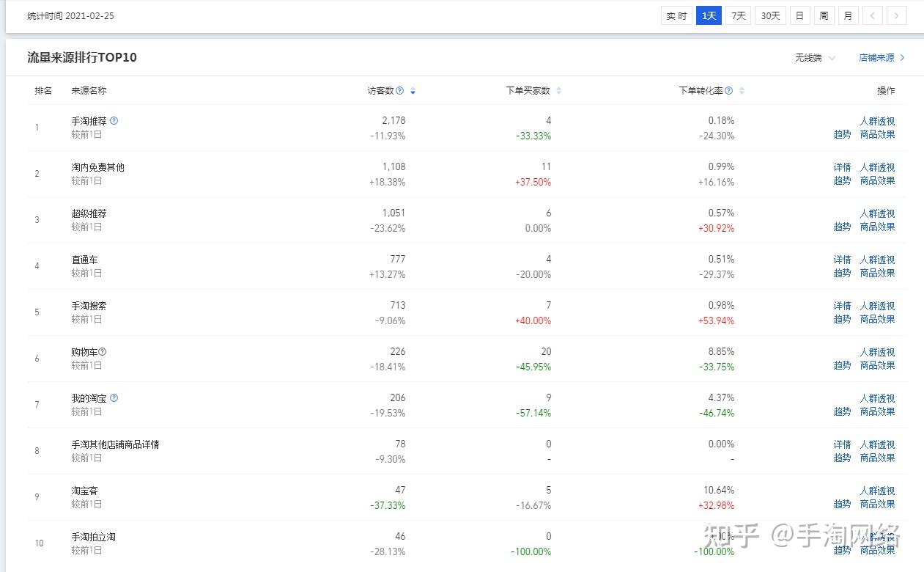924x572 pixels.
Task: Click conversion rate 8.85%
Action: click(x=721, y=351)
